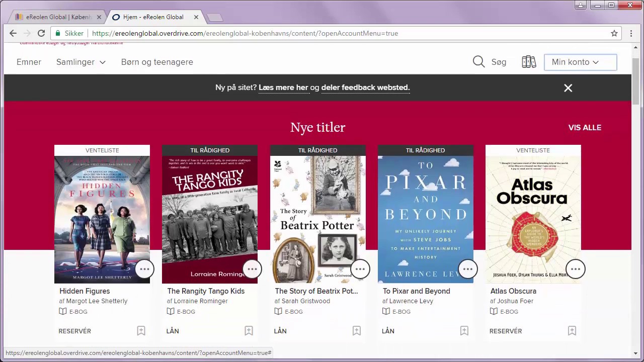Open the To Pixar and Beyond title link
Viewport: 644px width, 362px height.
pos(417,291)
